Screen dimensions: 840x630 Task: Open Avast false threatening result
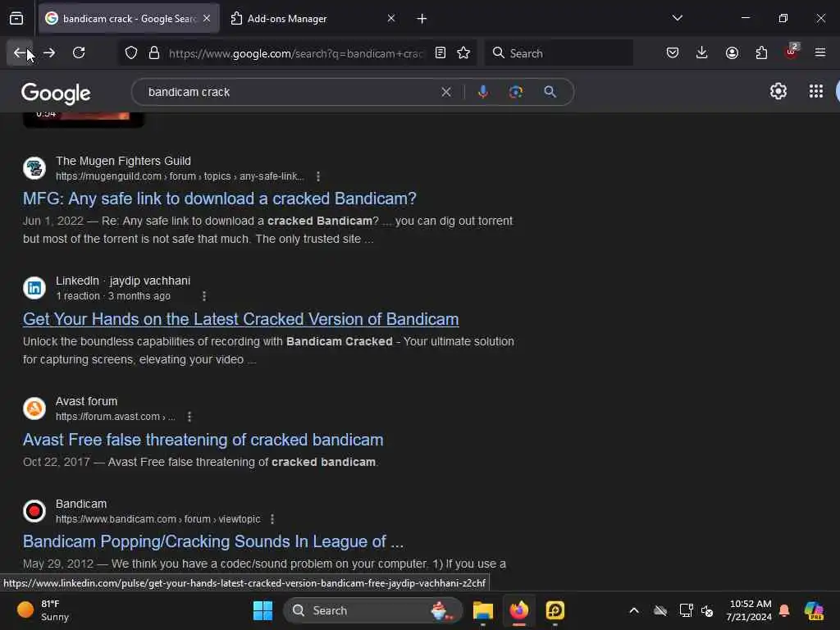[203, 440]
